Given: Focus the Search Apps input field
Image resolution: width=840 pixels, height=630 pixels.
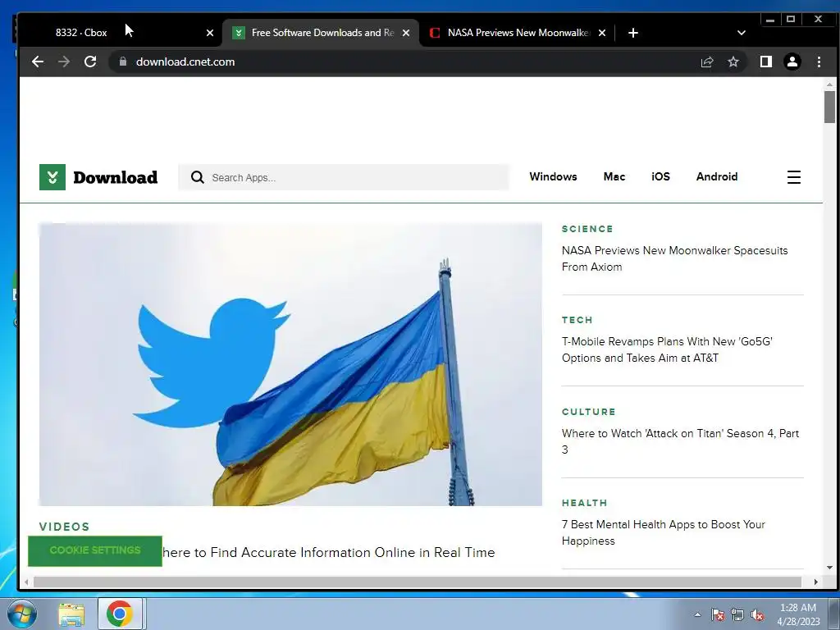Looking at the screenshot, I should tap(344, 177).
